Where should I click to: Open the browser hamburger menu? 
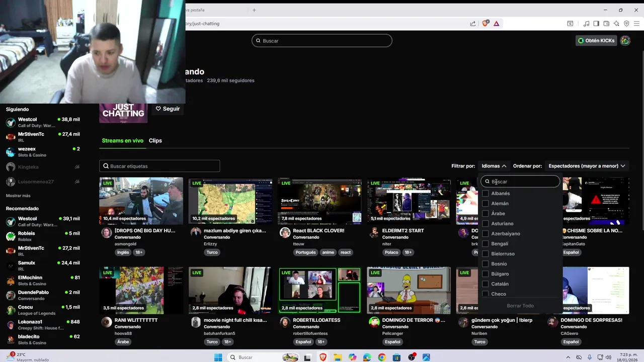pyautogui.click(x=636, y=23)
